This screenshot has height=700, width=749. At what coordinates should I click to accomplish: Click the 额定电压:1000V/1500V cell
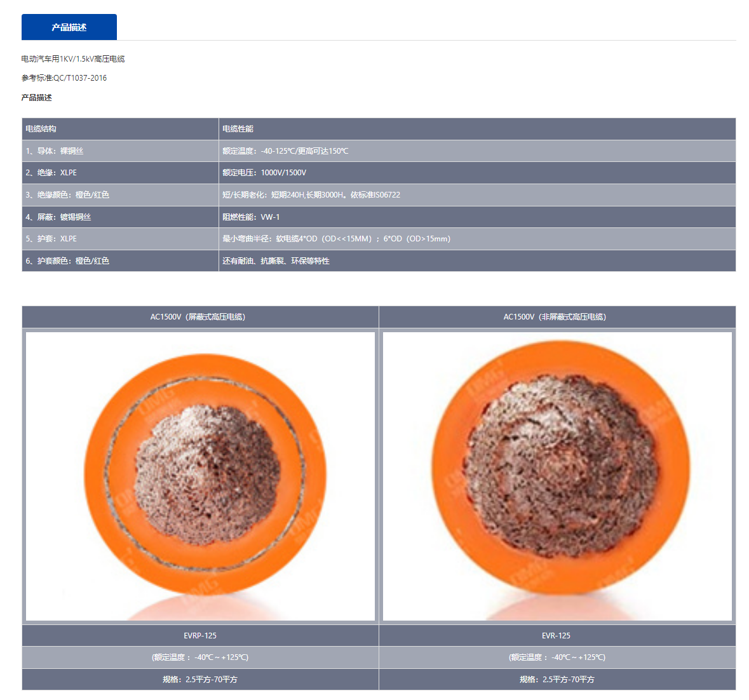click(264, 173)
